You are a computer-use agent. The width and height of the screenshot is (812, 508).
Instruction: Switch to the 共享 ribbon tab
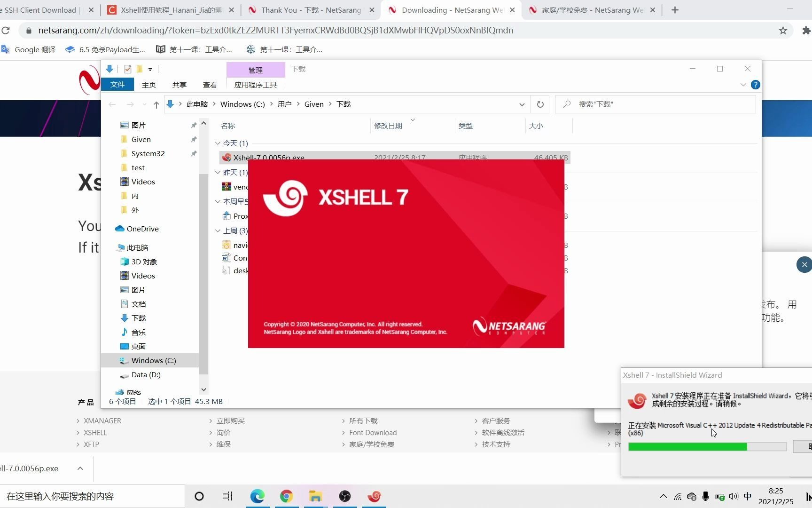179,85
